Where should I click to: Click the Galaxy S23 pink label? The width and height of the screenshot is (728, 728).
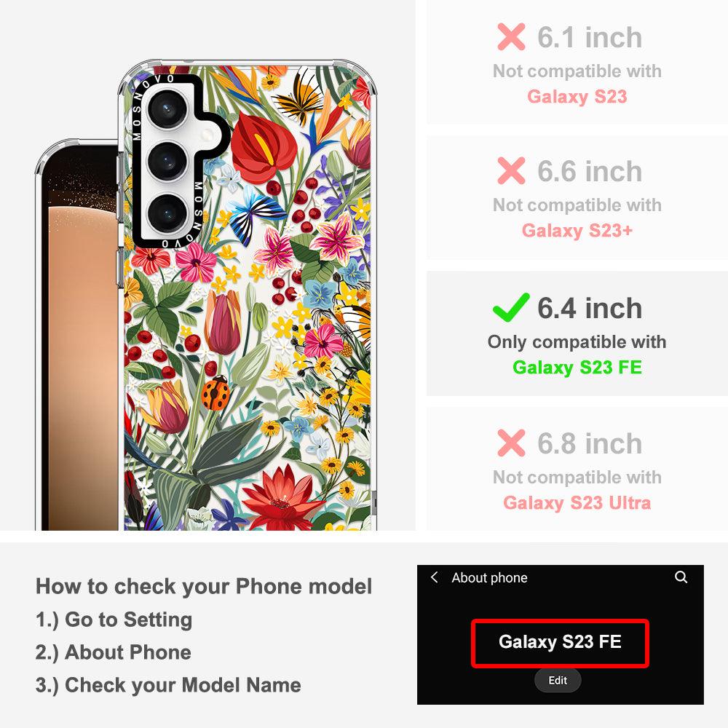(x=577, y=97)
